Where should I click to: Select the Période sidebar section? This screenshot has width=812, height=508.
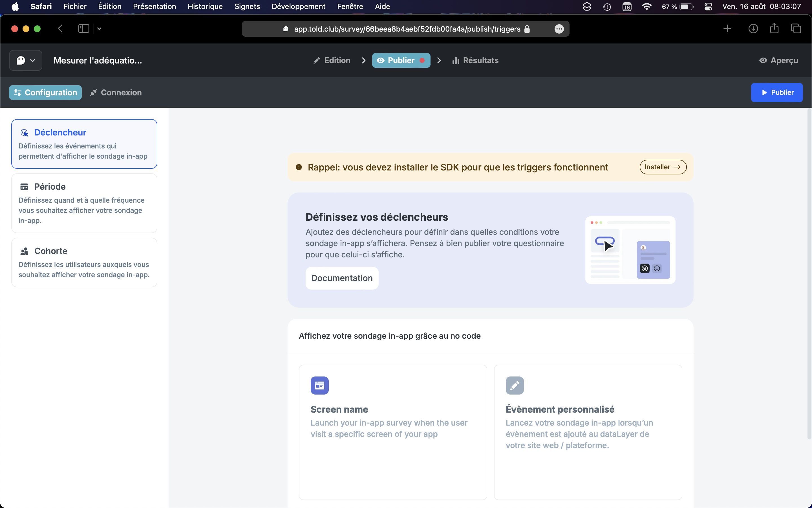click(x=84, y=203)
